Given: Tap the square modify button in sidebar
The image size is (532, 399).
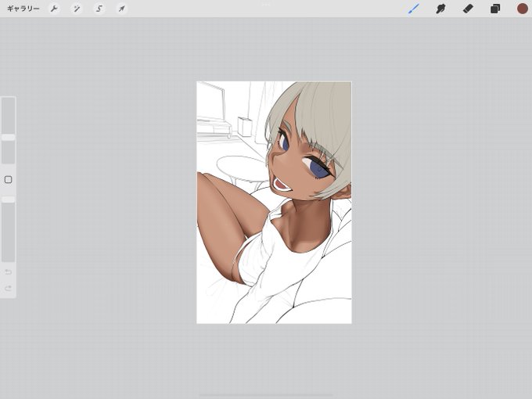Looking at the screenshot, I should 8,179.
